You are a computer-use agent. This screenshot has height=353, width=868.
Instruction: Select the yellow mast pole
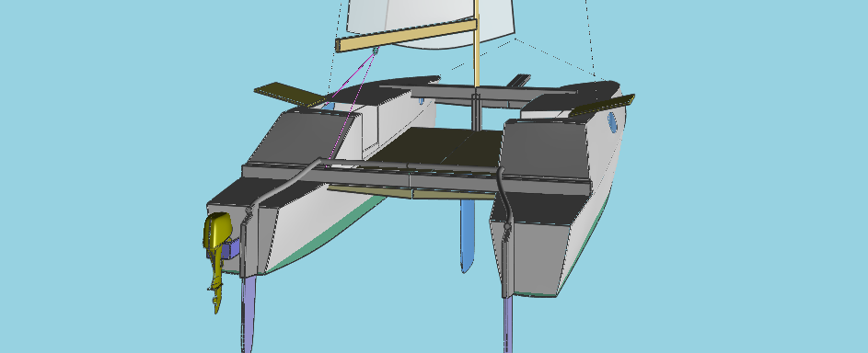tap(476, 43)
